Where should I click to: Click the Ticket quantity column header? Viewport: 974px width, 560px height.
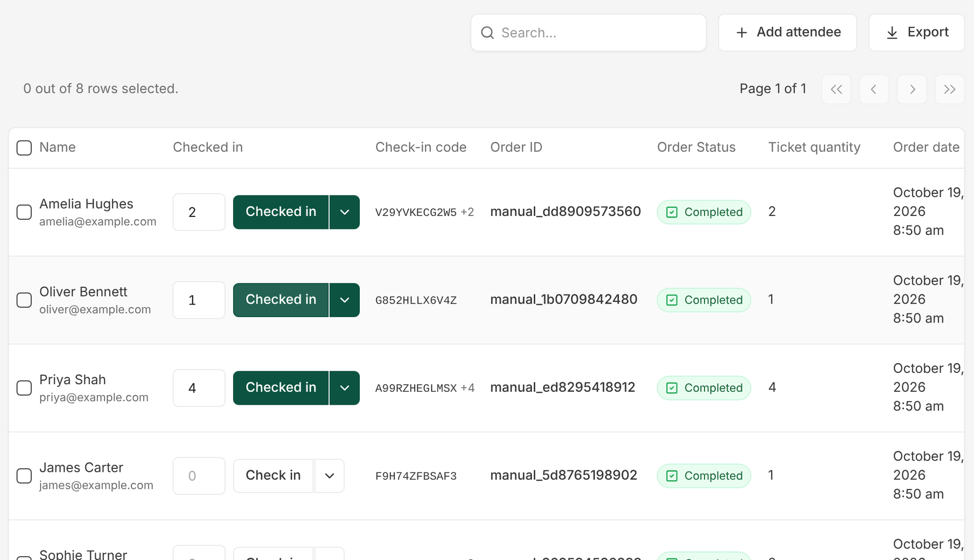pos(814,148)
